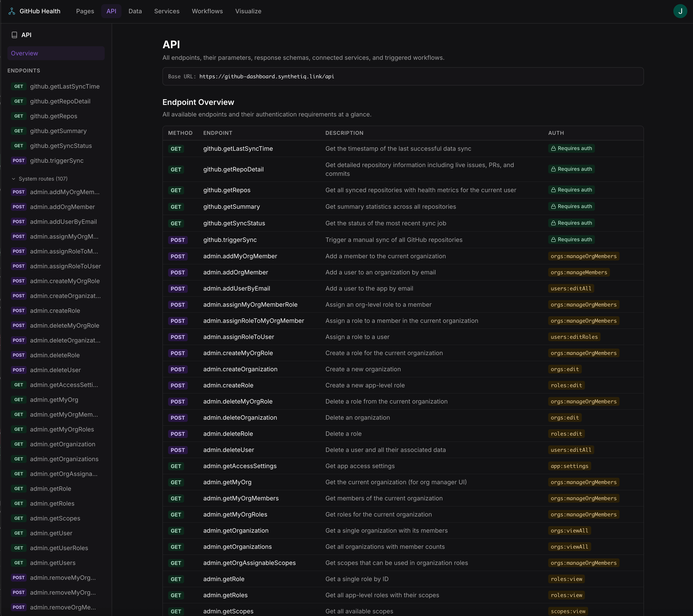Open the user avatar J menu
This screenshot has height=616, width=693.
pyautogui.click(x=680, y=11)
